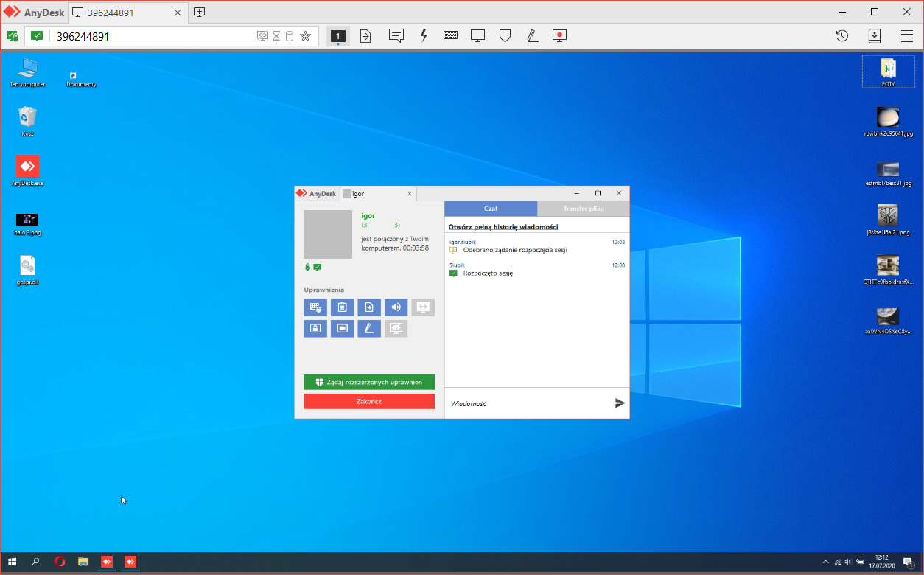Screen dimensions: 924x575
Task: Select AnyDesk.exe desktop icon
Action: 27,170
